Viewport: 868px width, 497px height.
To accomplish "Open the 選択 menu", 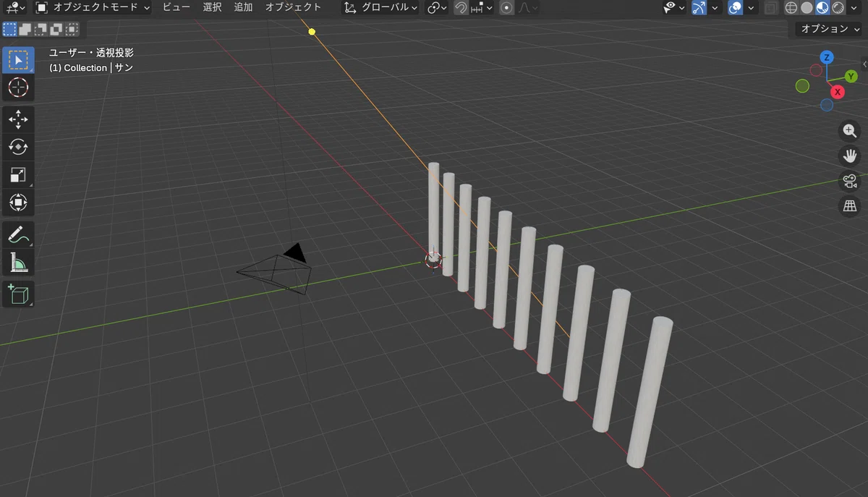I will 212,7.
